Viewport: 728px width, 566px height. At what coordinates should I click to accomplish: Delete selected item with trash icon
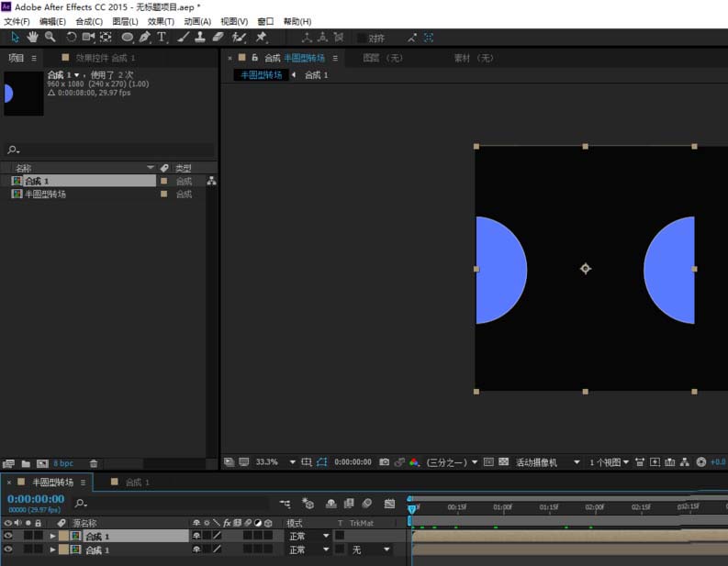(94, 463)
